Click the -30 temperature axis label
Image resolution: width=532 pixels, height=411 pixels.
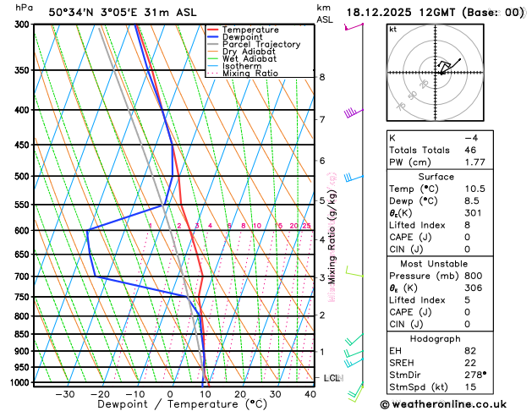coord(65,394)
